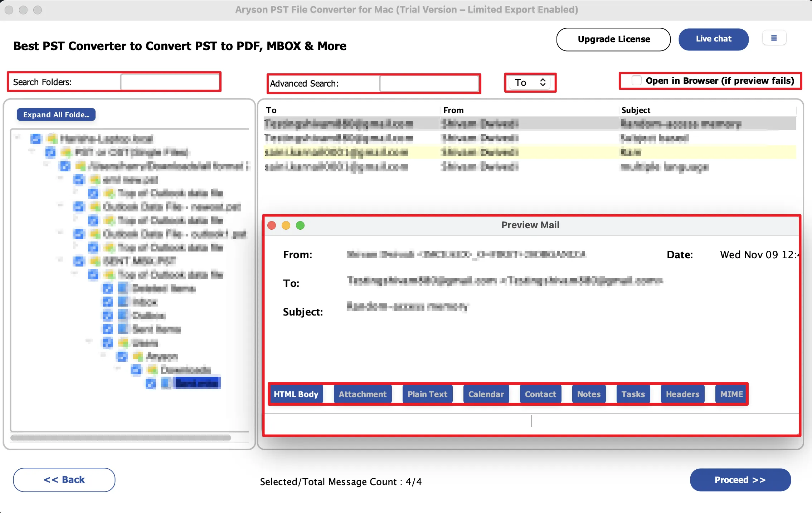The width and height of the screenshot is (812, 513).
Task: Open the Attachment tab
Action: tap(363, 394)
